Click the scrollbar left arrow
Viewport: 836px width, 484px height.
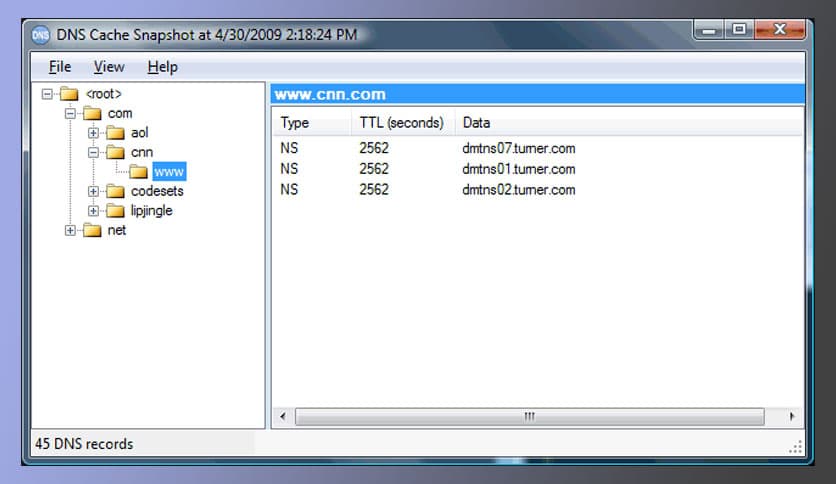click(x=283, y=416)
